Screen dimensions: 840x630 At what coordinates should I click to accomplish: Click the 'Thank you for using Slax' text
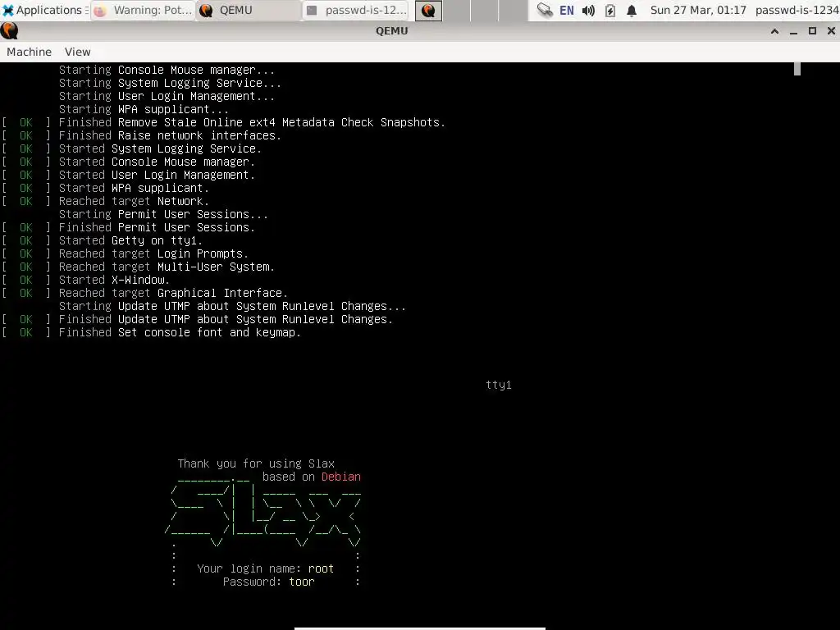tap(256, 463)
